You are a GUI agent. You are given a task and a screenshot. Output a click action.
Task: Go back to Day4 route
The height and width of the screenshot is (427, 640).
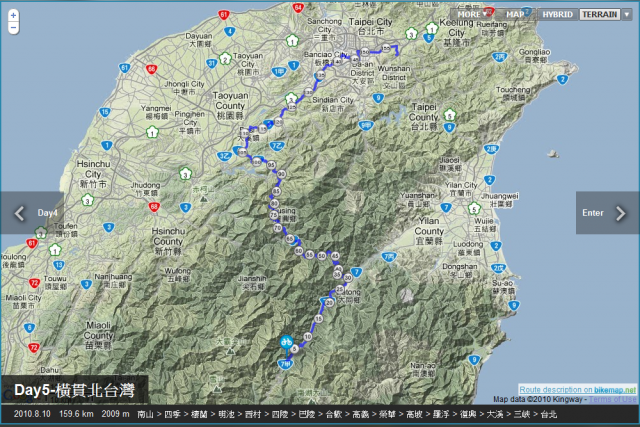click(x=32, y=213)
